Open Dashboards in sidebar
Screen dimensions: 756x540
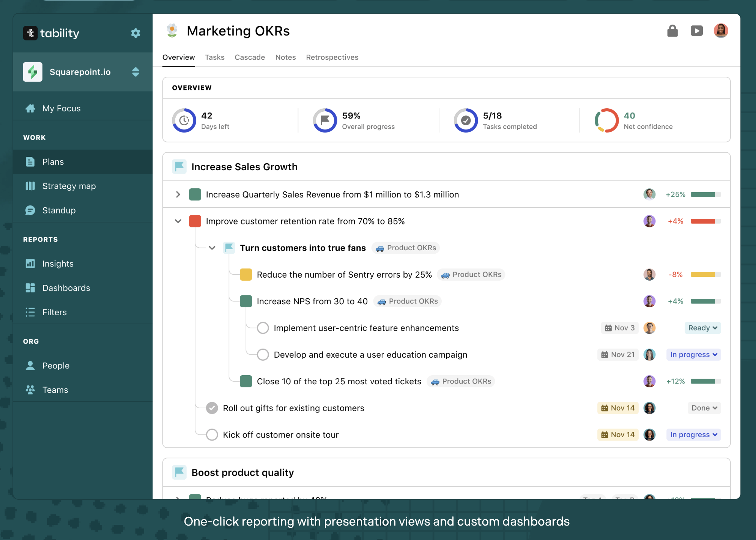[x=66, y=288]
